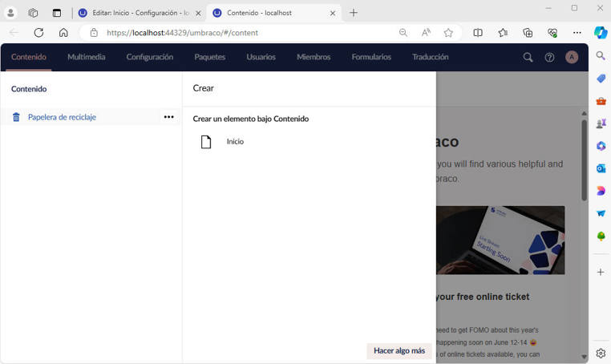Close the Editar: Inicio tab
Screen dimensions: 611x364
(198, 14)
